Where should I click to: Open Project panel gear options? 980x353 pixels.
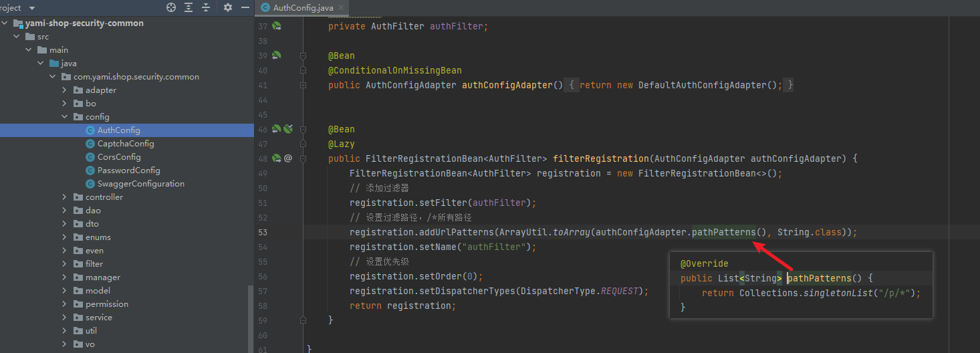point(228,7)
